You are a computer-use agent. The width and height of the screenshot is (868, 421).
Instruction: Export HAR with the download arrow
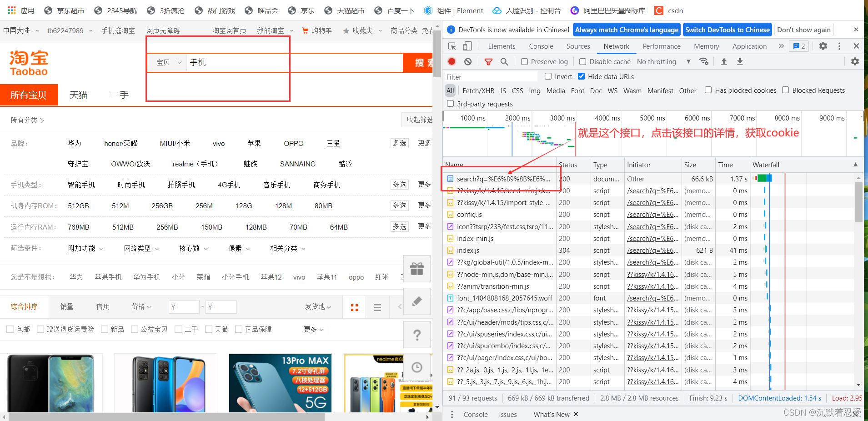coord(740,61)
